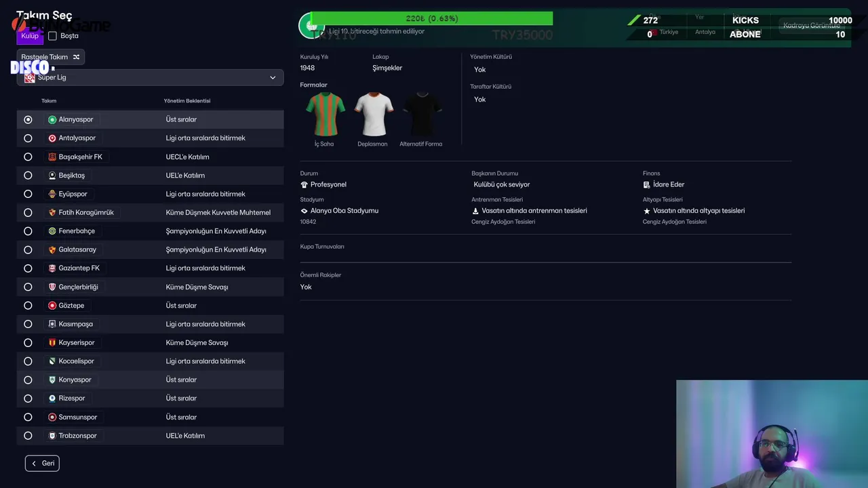The image size is (868, 488).
Task: Click the green donation progress bar
Action: tap(432, 19)
